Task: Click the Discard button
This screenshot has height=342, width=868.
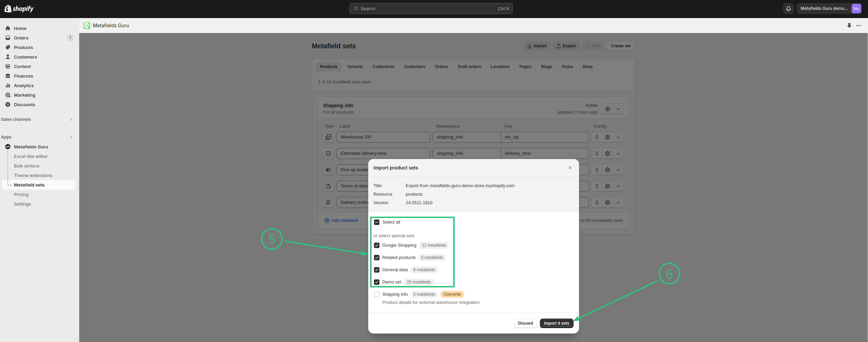Action: tap(525, 323)
